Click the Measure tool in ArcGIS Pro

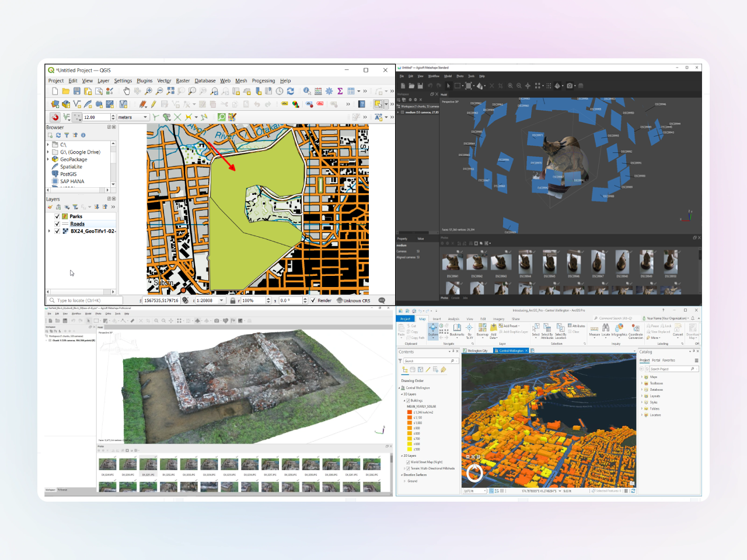coord(594,330)
